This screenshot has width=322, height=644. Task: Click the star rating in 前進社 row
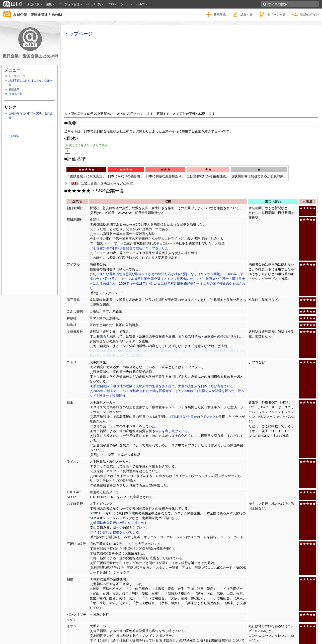pos(307,325)
